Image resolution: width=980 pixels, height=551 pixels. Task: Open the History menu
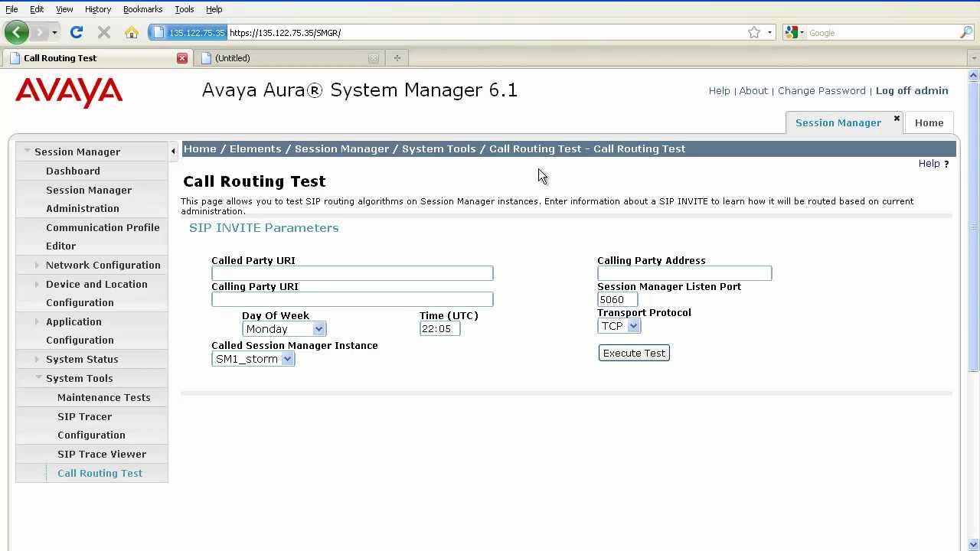[x=98, y=9]
